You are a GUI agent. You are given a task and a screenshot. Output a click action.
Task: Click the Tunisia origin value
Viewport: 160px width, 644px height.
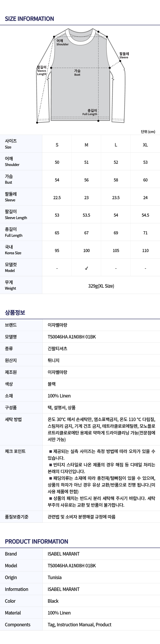55,577
